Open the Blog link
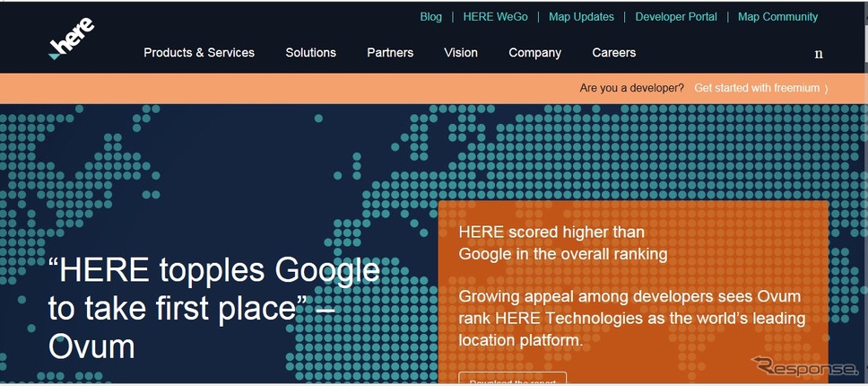The height and width of the screenshot is (386, 868). 430,17
